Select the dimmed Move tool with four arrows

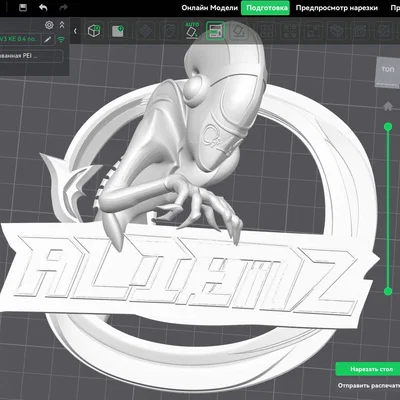[146, 31]
